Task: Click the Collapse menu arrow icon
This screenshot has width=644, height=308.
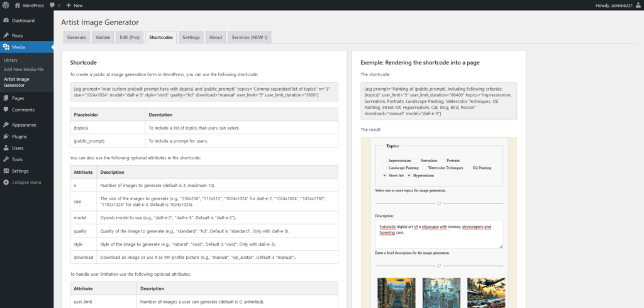Action: tap(6, 183)
